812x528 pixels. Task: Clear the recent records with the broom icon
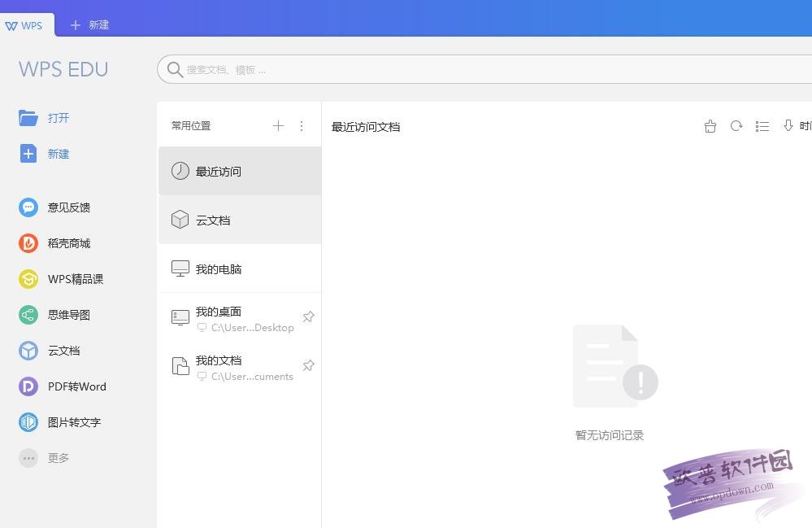pyautogui.click(x=710, y=126)
